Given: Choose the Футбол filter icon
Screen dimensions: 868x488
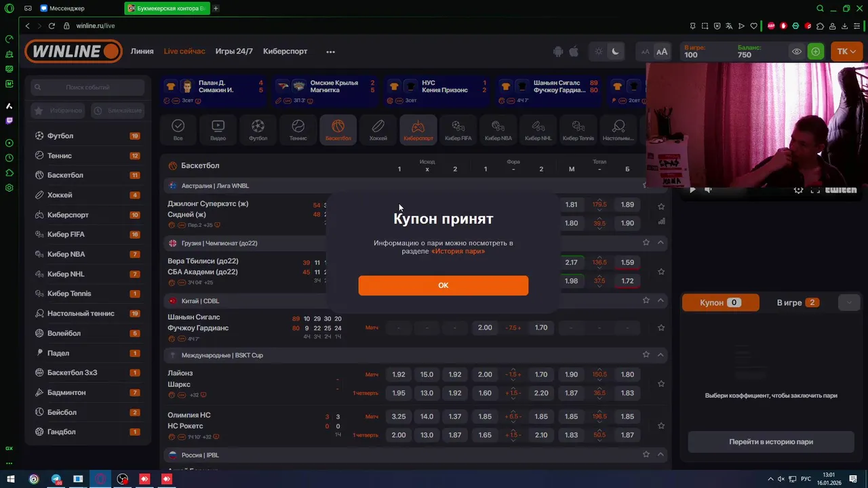Looking at the screenshot, I should point(258,129).
